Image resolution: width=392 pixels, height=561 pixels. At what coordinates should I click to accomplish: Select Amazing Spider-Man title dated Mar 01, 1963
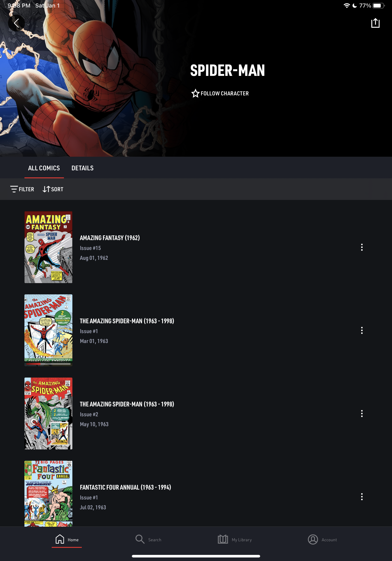[x=127, y=321]
